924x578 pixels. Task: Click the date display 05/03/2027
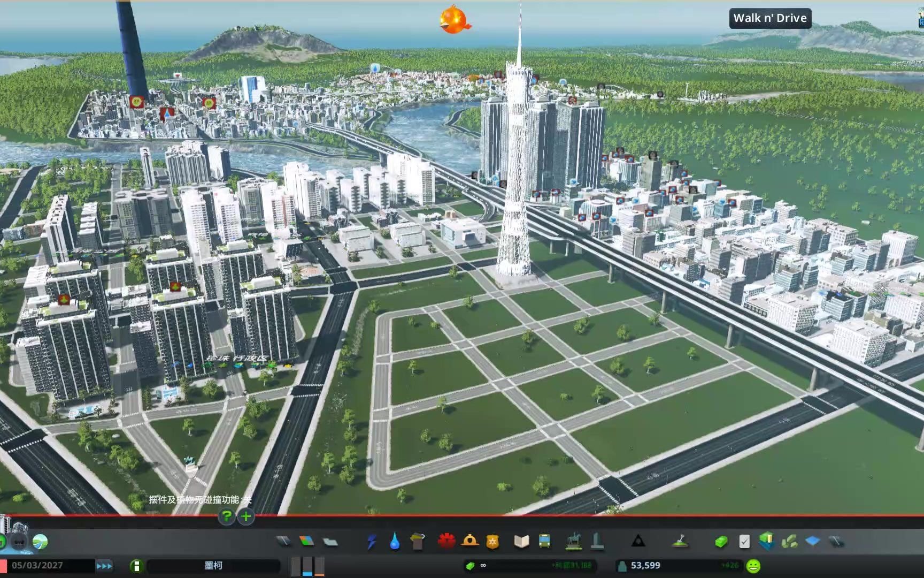click(x=37, y=566)
